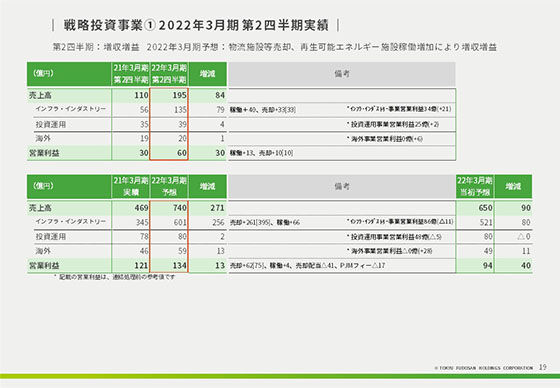Click the 海外 label in the upper table
The height and width of the screenshot is (388, 560).
tap(43, 138)
